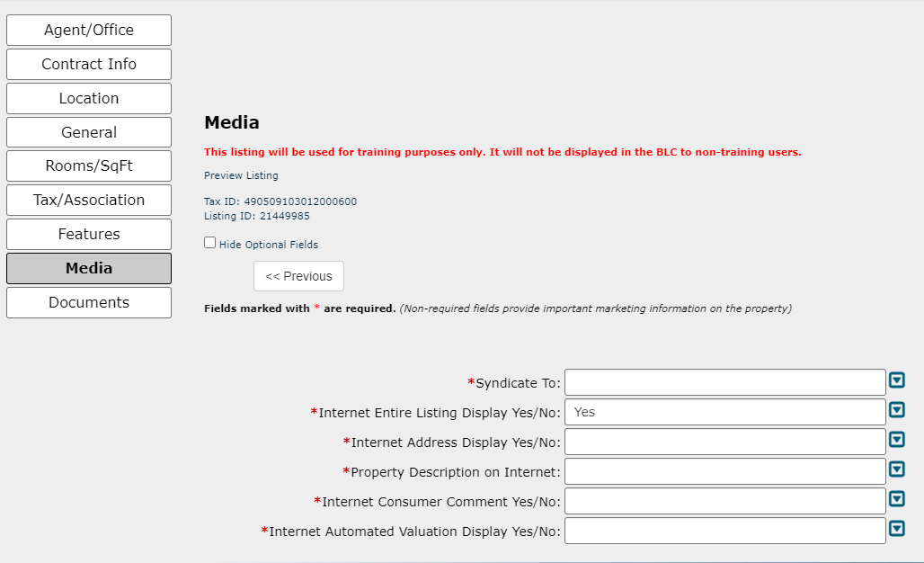Click the Property Description on Internet field
The height and width of the screenshot is (563, 924).
coord(724,471)
